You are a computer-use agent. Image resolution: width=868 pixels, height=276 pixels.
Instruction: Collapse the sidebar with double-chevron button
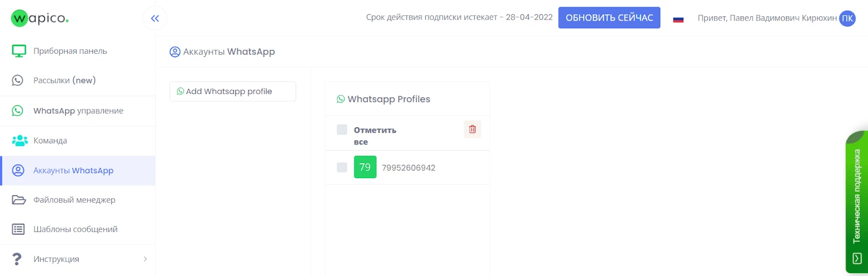point(155,18)
